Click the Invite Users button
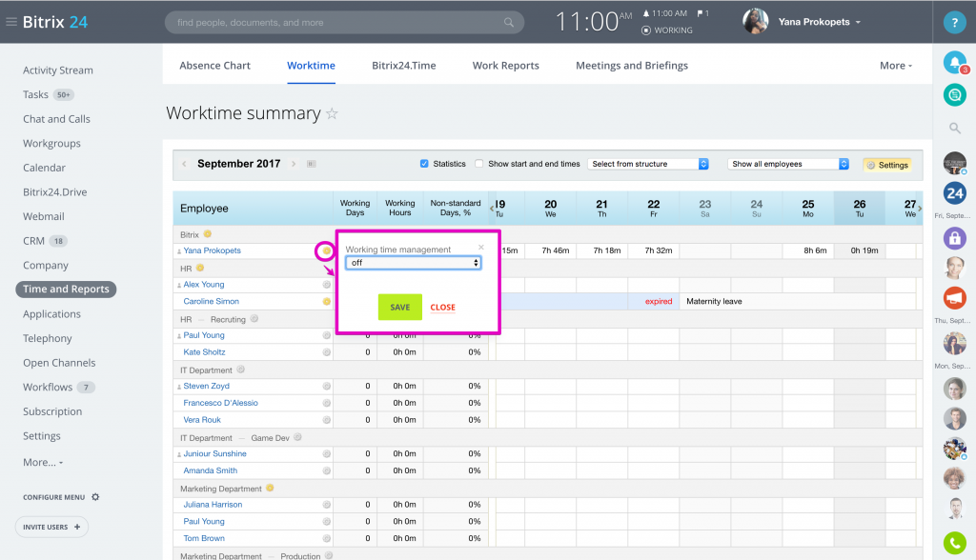 pos(51,527)
